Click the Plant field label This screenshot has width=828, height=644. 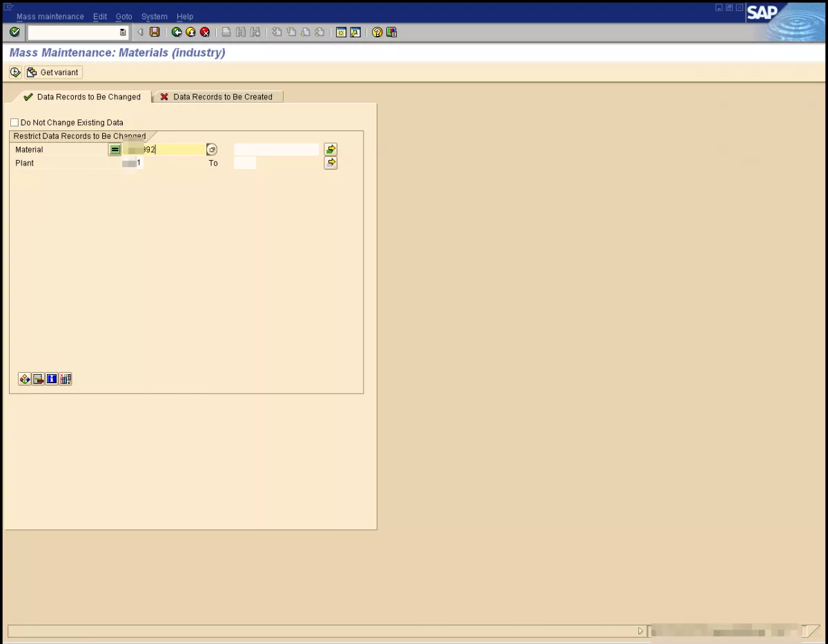point(25,163)
